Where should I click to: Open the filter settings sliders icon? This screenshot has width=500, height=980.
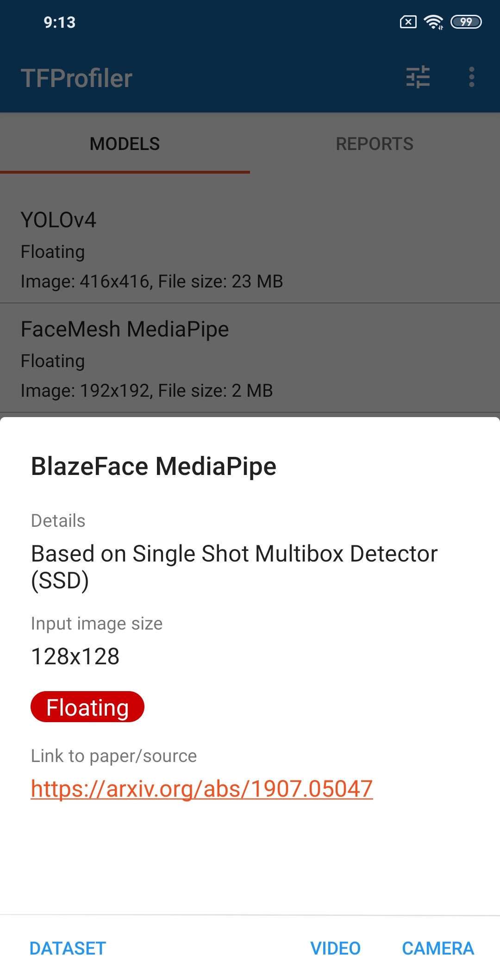pos(418,77)
